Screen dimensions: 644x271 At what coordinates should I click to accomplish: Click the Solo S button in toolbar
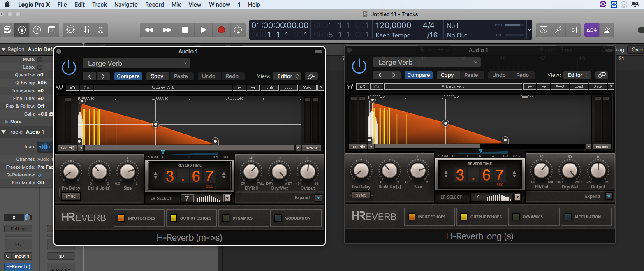(573, 30)
